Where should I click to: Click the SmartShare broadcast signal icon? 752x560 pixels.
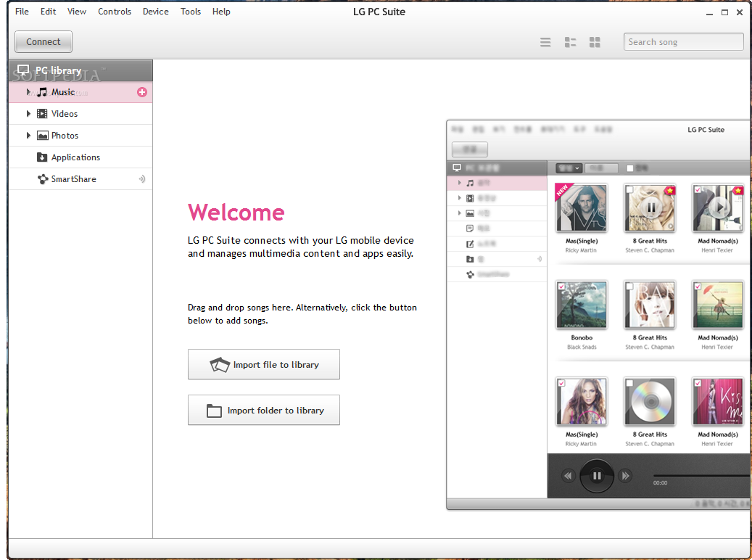pos(142,179)
